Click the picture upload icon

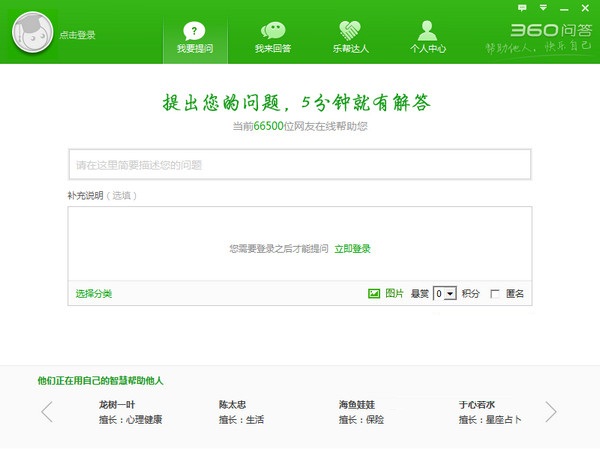[374, 293]
